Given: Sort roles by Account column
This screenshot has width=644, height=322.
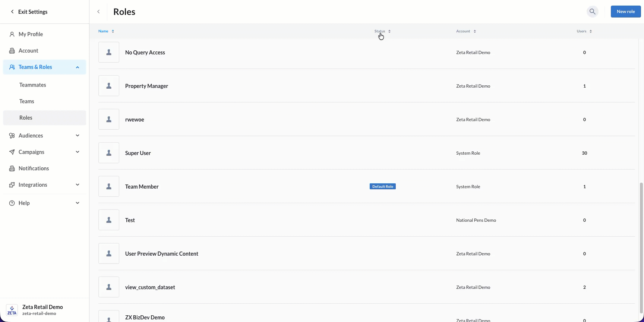Looking at the screenshot, I should tap(466, 31).
